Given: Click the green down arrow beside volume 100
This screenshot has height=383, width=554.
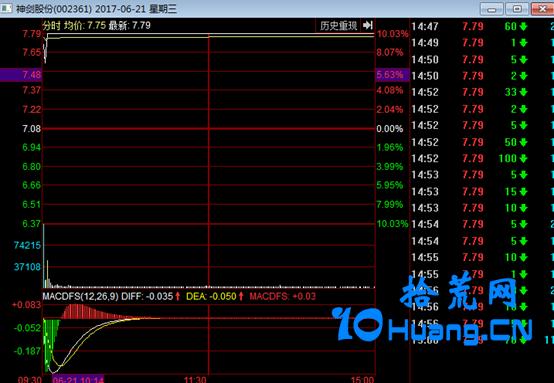Looking at the screenshot, I should [523, 159].
